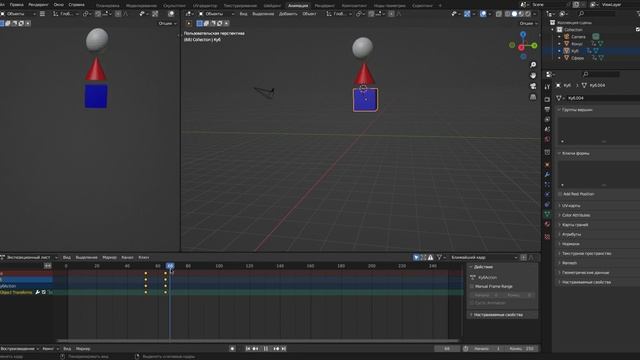Open Keying dropdown in timeline footer
This screenshot has height=360, width=640.
50,349
